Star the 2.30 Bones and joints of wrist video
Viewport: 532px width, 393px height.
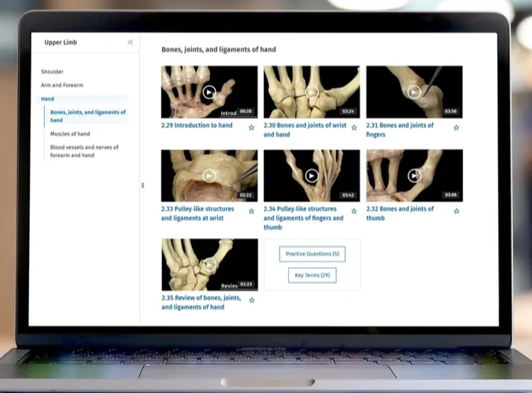click(354, 128)
